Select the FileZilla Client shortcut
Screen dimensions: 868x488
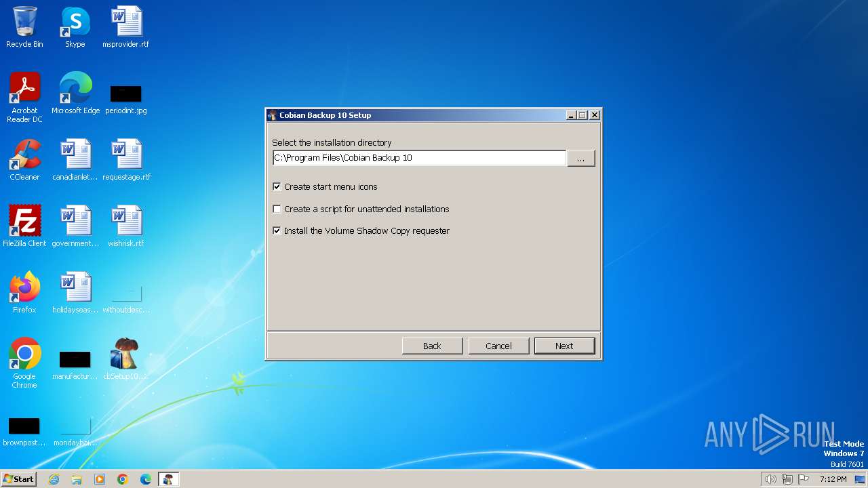(x=24, y=226)
